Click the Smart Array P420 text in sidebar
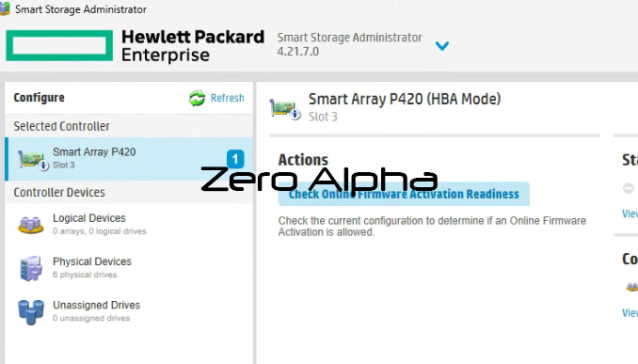Screen dimensions: 638x364 point(94,151)
